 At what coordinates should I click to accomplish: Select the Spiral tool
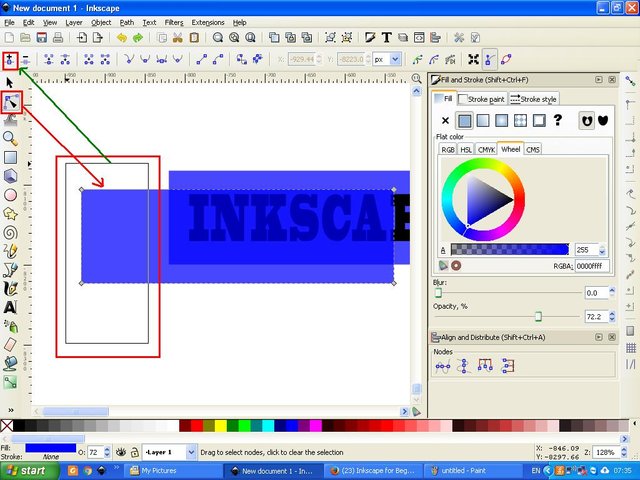pyautogui.click(x=10, y=233)
